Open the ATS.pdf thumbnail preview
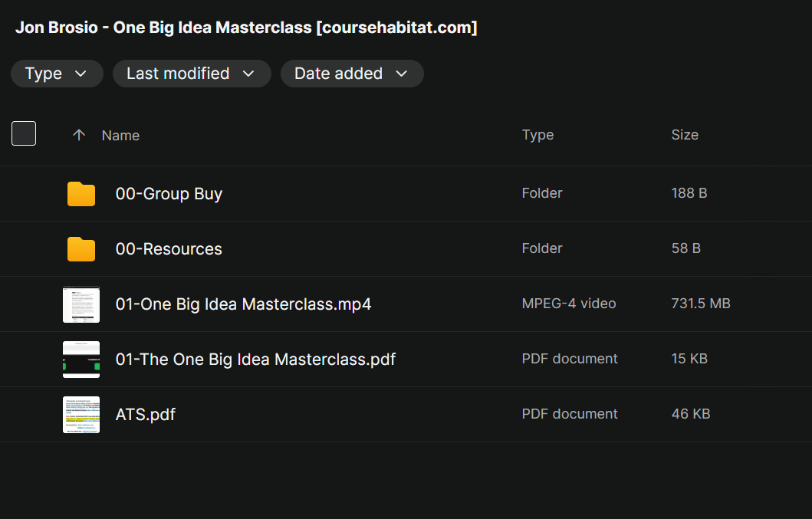Screen dimensions: 812x519 (81, 415)
